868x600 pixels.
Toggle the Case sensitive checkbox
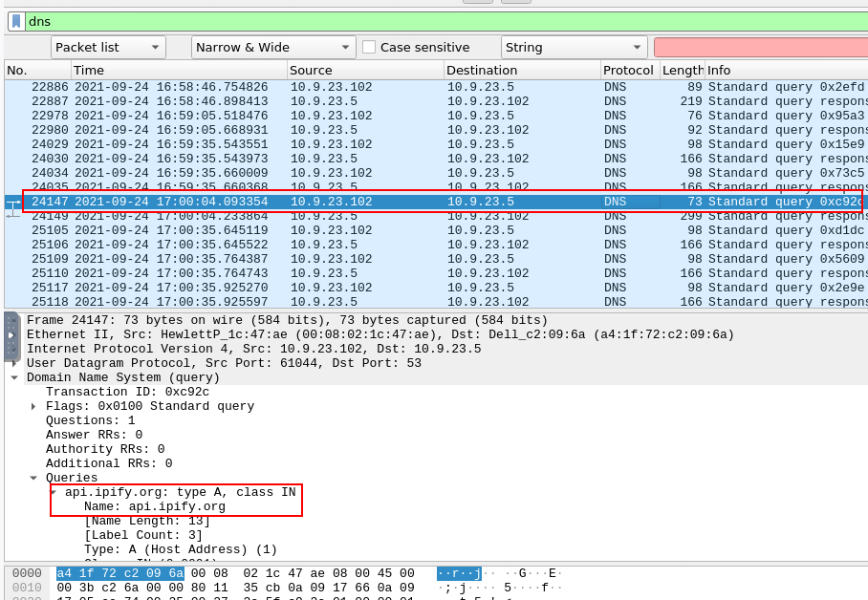click(x=369, y=47)
